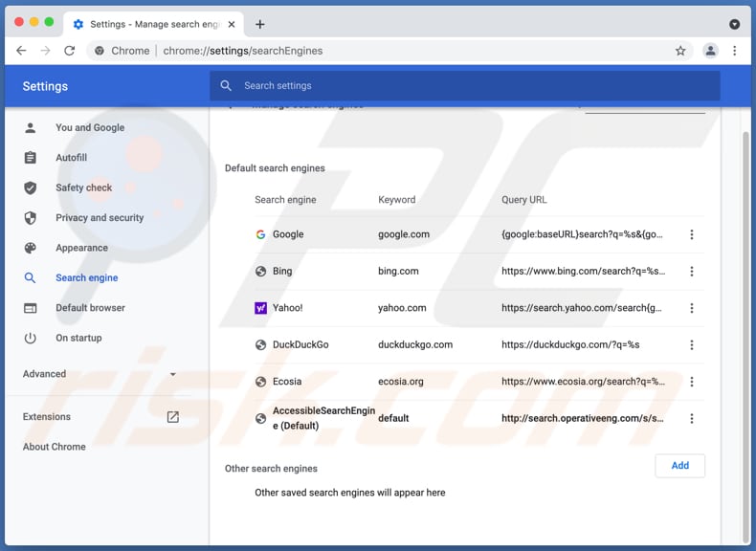Open more actions for Google search engine
Screen dimensions: 756x551
click(x=691, y=234)
